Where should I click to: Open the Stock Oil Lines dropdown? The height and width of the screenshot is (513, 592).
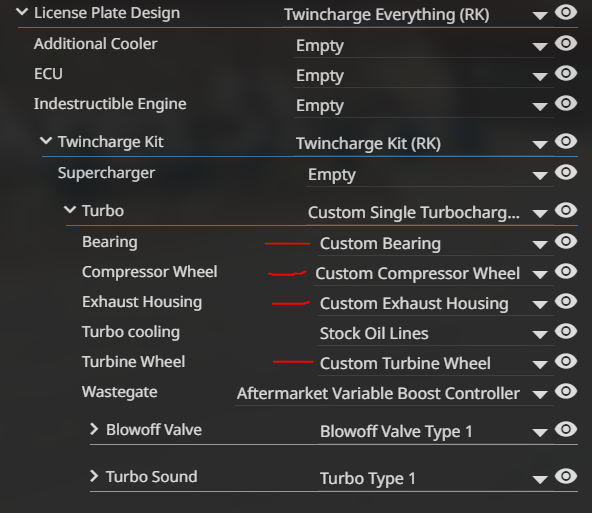click(x=436, y=334)
